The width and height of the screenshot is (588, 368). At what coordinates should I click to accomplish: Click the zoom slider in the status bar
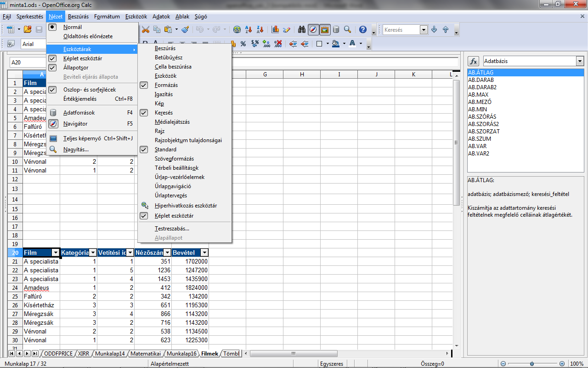pos(531,363)
